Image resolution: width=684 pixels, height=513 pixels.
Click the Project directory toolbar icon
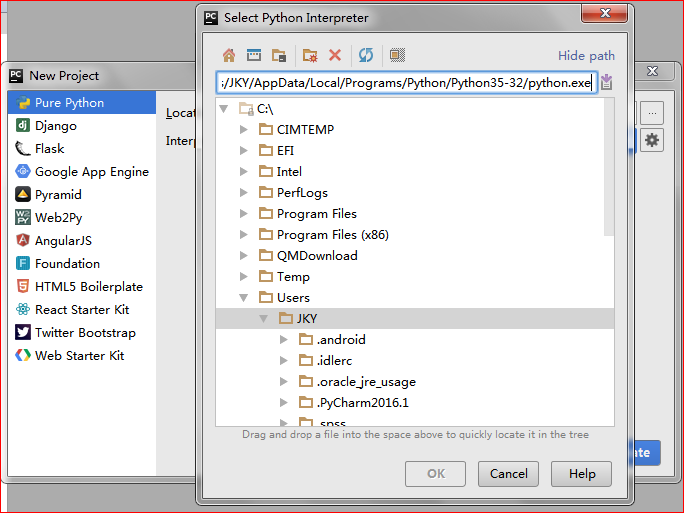(x=279, y=55)
